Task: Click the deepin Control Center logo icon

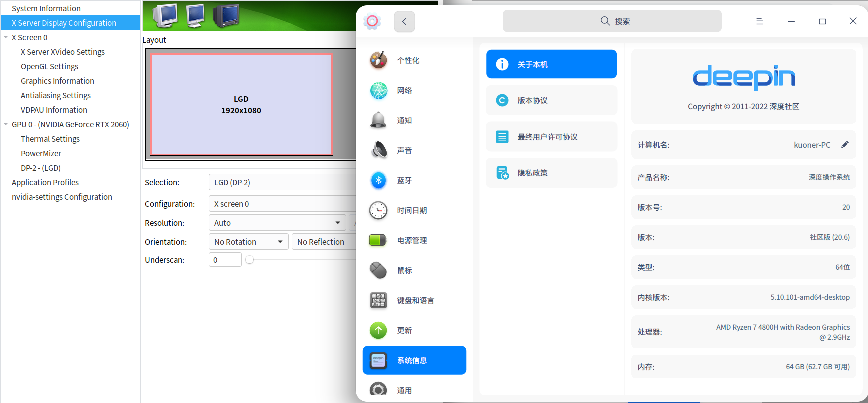Action: 372,21
